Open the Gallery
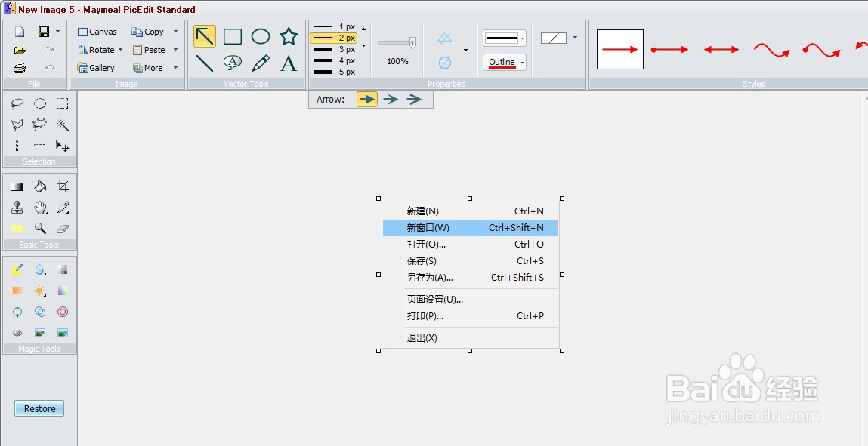Viewport: 868px width, 446px height. click(97, 68)
